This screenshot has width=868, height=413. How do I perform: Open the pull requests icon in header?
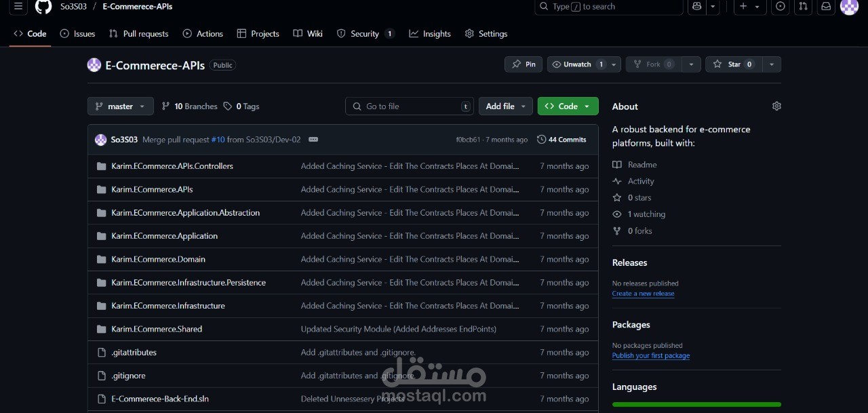point(803,6)
